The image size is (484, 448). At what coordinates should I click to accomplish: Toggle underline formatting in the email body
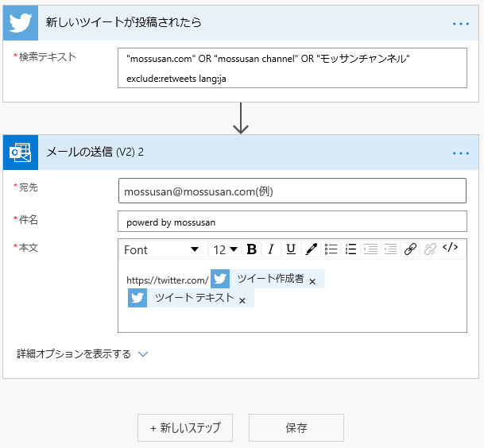click(291, 249)
